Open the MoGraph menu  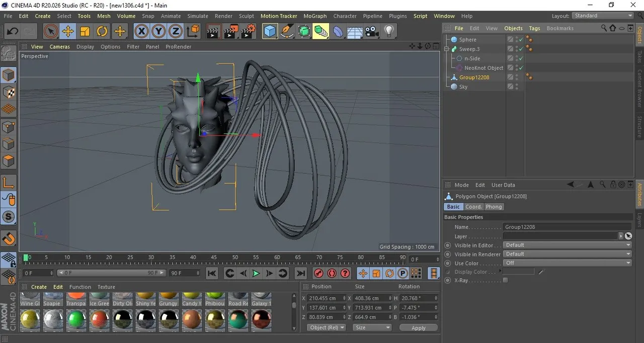coord(315,16)
